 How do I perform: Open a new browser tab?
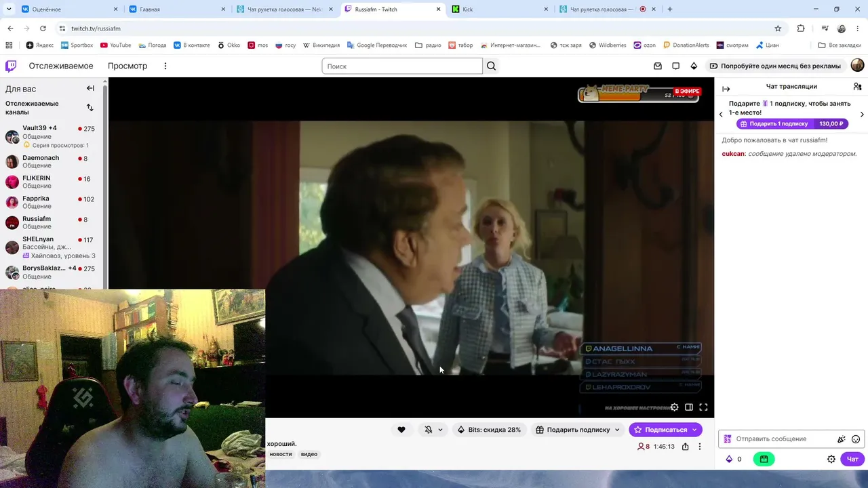(670, 9)
